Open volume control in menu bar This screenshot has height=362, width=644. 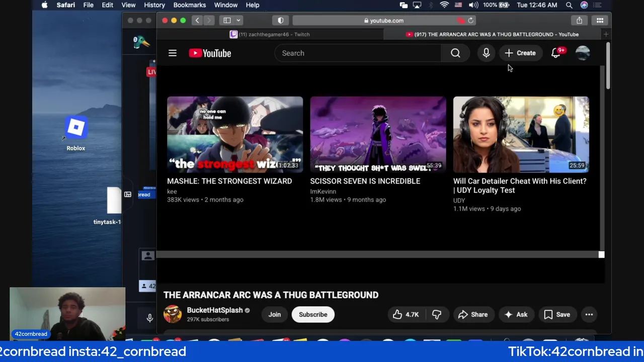coord(473,5)
